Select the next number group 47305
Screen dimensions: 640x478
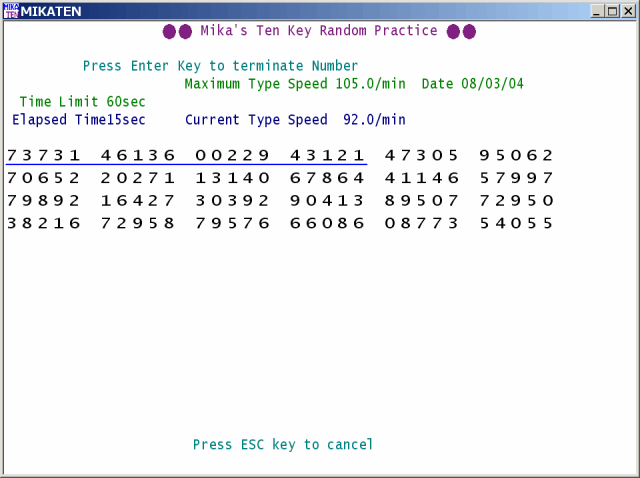pyautogui.click(x=421, y=155)
